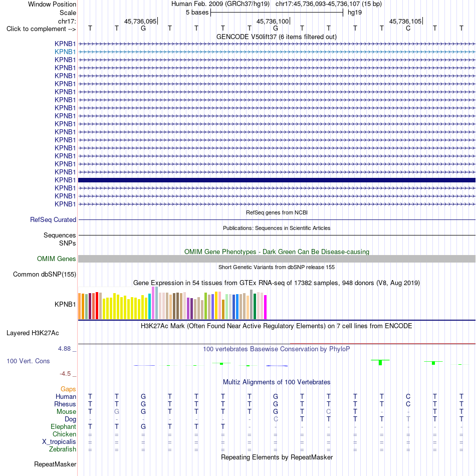Screen dimensions: 476x476
Task: Click the 'Elephant' species label
Action: [x=63, y=426]
